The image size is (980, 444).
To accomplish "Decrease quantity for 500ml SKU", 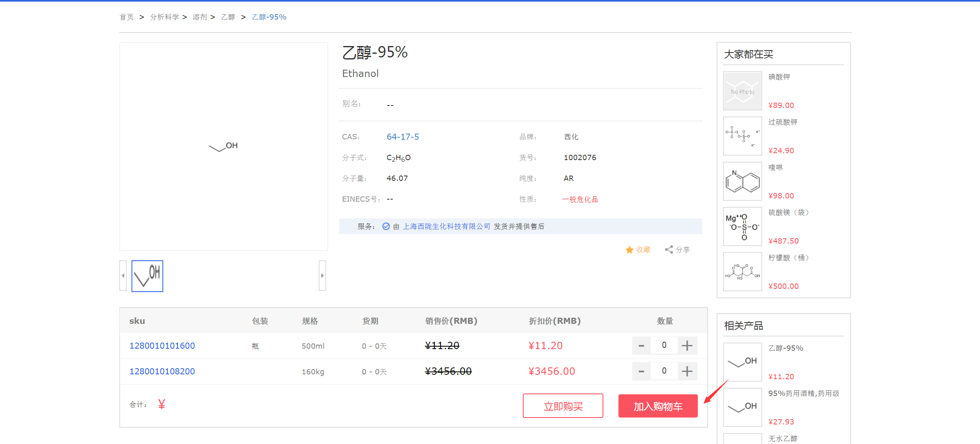I will pyautogui.click(x=641, y=345).
